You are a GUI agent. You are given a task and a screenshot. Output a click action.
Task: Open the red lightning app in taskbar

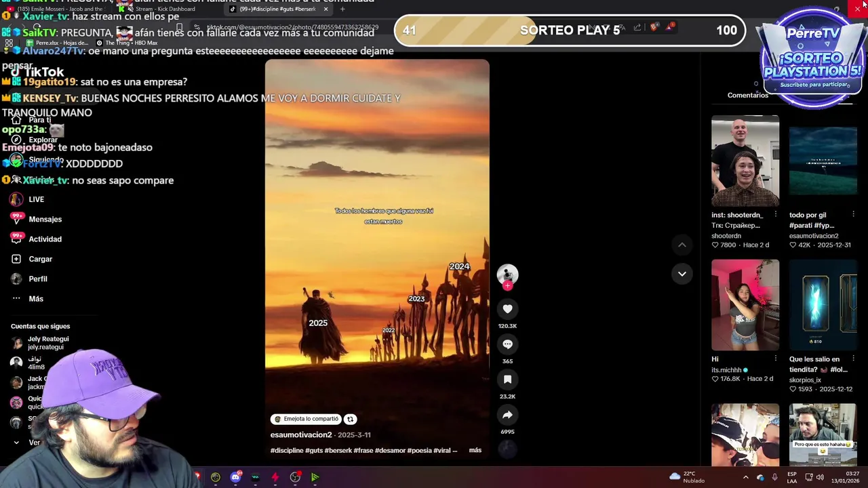[275, 477]
